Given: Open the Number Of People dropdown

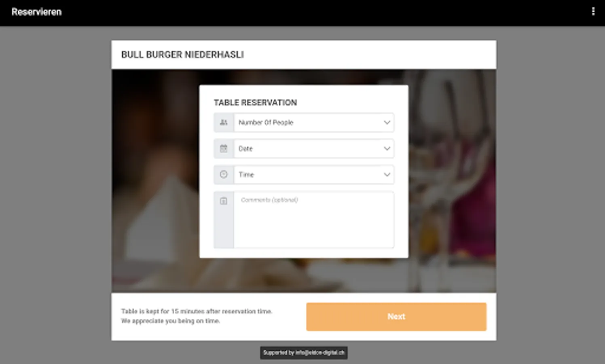Looking at the screenshot, I should (x=314, y=123).
